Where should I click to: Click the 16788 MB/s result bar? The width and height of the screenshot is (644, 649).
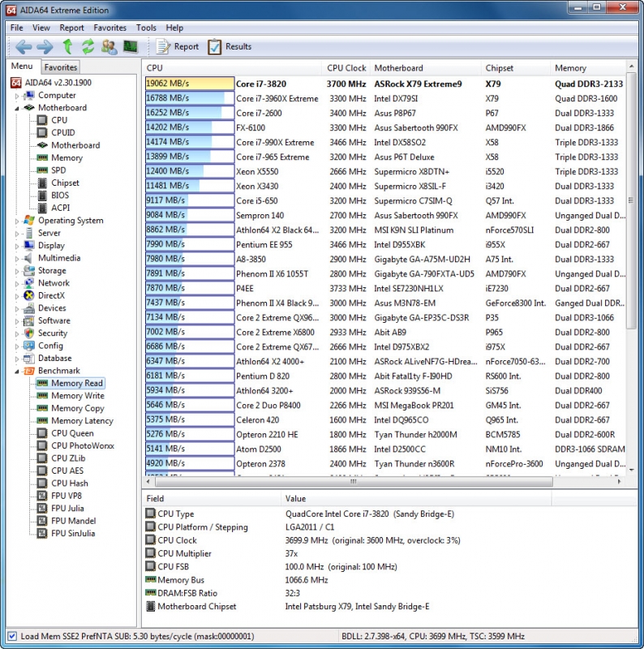(190, 98)
